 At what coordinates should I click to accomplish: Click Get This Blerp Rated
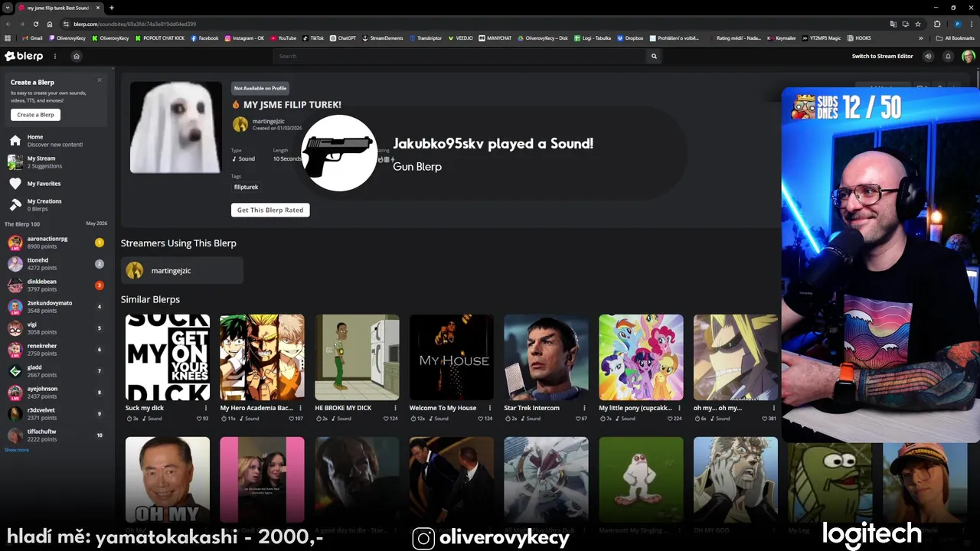pyautogui.click(x=270, y=210)
